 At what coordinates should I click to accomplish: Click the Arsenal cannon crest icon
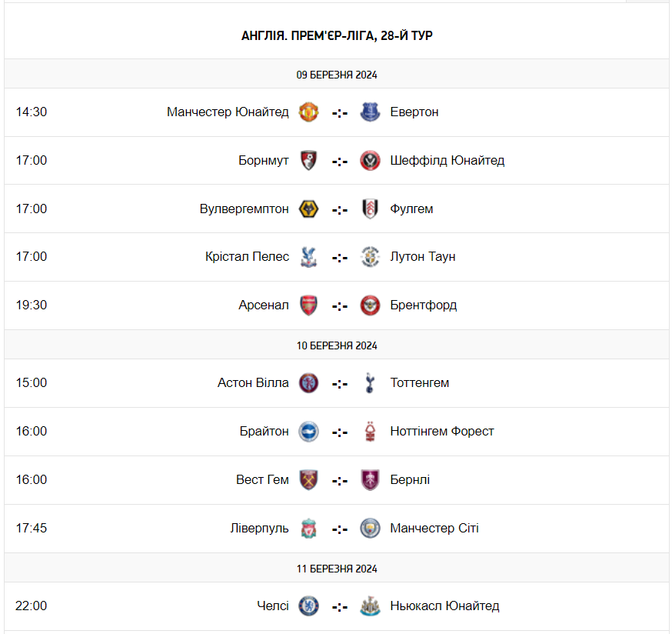pyautogui.click(x=309, y=305)
